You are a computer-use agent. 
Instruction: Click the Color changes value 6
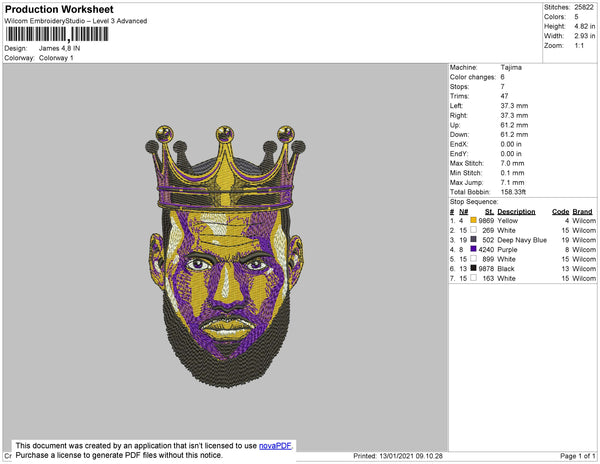tap(502, 77)
